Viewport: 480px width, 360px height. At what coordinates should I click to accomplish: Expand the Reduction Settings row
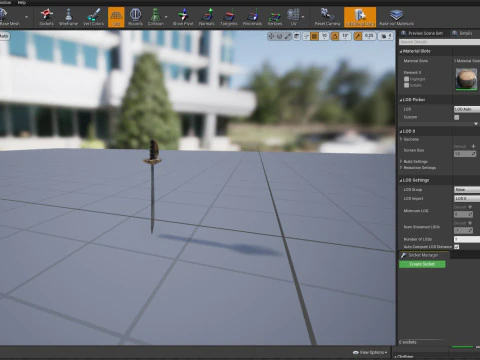pos(401,168)
